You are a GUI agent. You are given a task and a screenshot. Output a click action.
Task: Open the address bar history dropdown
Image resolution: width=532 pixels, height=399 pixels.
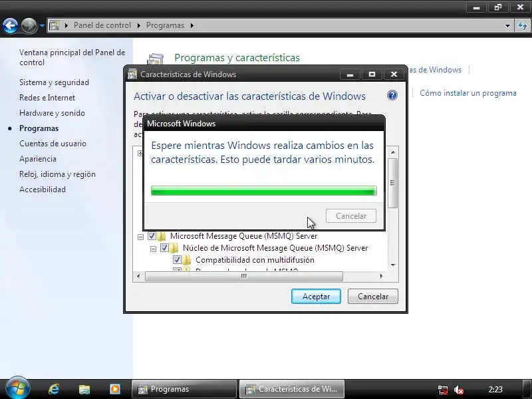(x=507, y=25)
